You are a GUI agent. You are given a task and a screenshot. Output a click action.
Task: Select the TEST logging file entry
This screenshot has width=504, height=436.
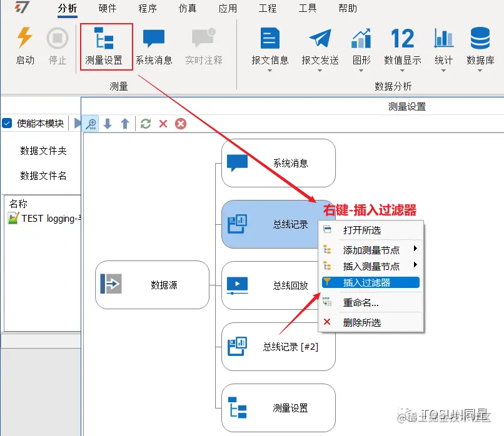[x=44, y=219]
